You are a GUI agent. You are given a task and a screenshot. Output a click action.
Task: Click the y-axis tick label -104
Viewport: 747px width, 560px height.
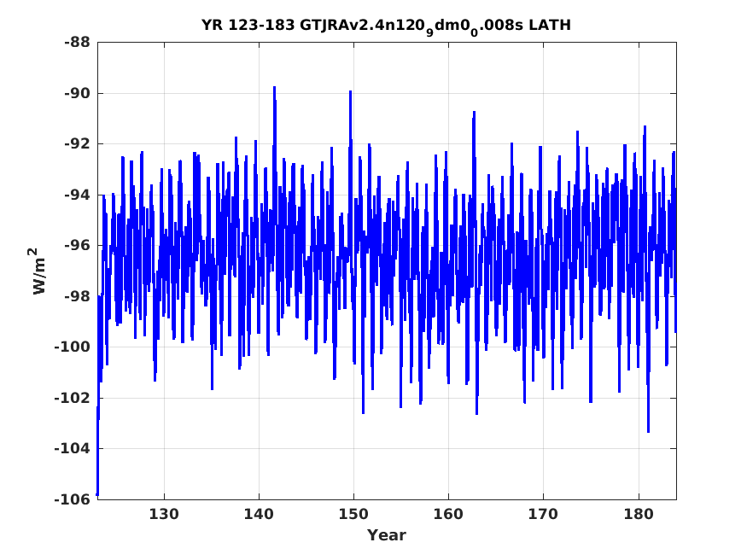(73, 448)
